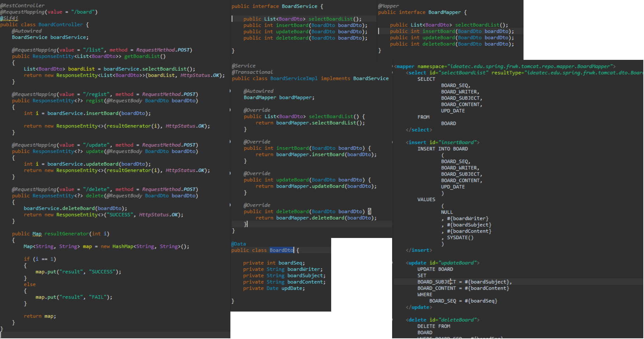Click the "/delete" mapping string

96,189
